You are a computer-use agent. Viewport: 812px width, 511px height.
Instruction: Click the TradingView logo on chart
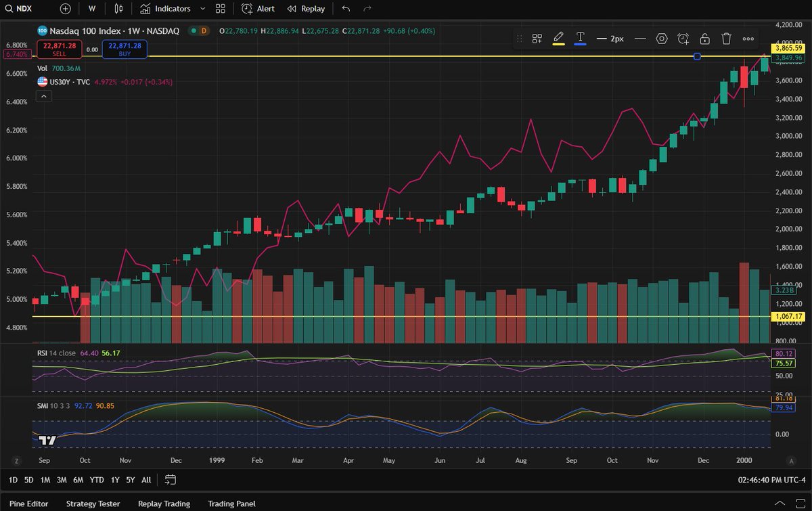coord(46,441)
